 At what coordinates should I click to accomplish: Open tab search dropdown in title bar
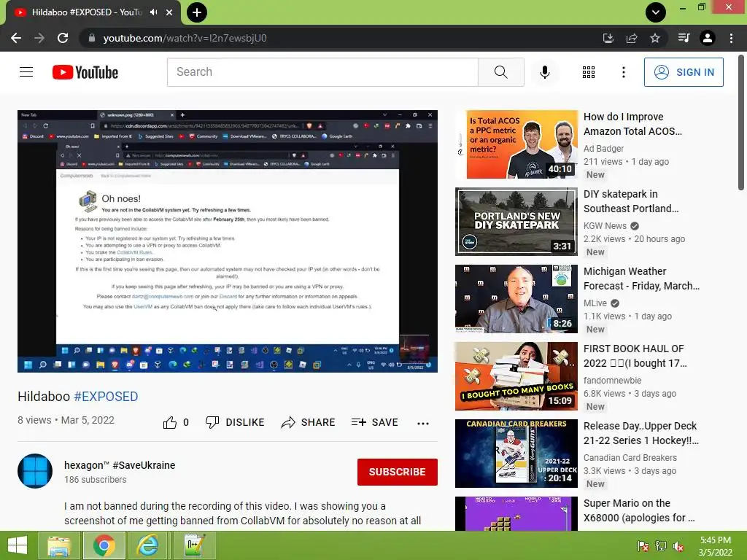coord(656,12)
